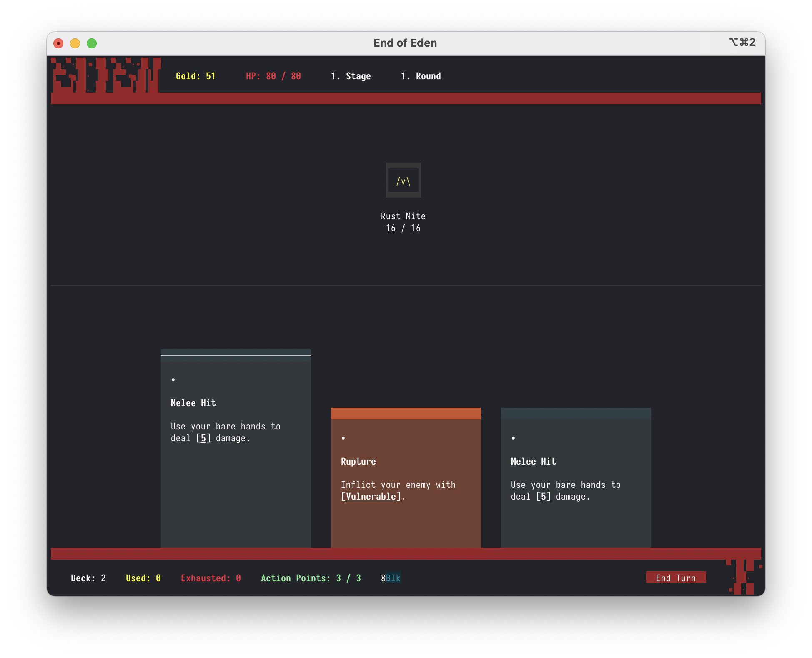Click the red pixel-art logo at top left
This screenshot has width=812, height=658.
click(105, 75)
